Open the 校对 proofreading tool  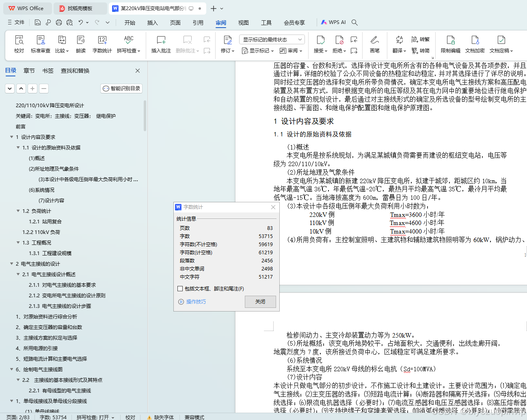(19, 44)
